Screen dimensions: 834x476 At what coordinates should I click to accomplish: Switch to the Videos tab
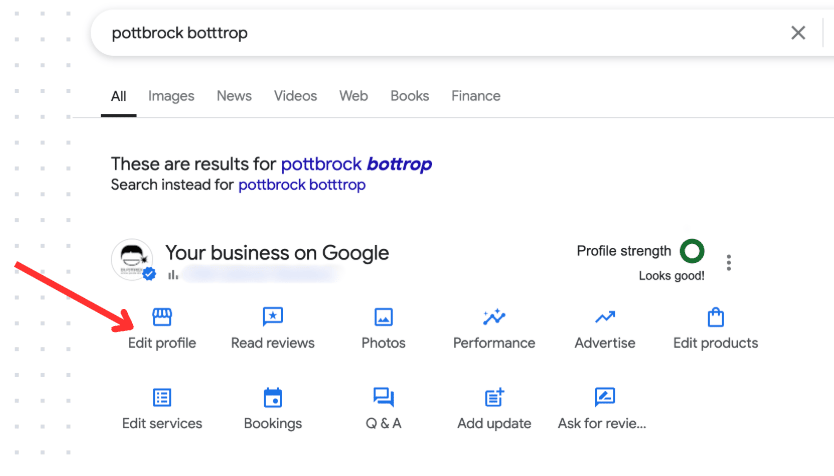[x=295, y=96]
